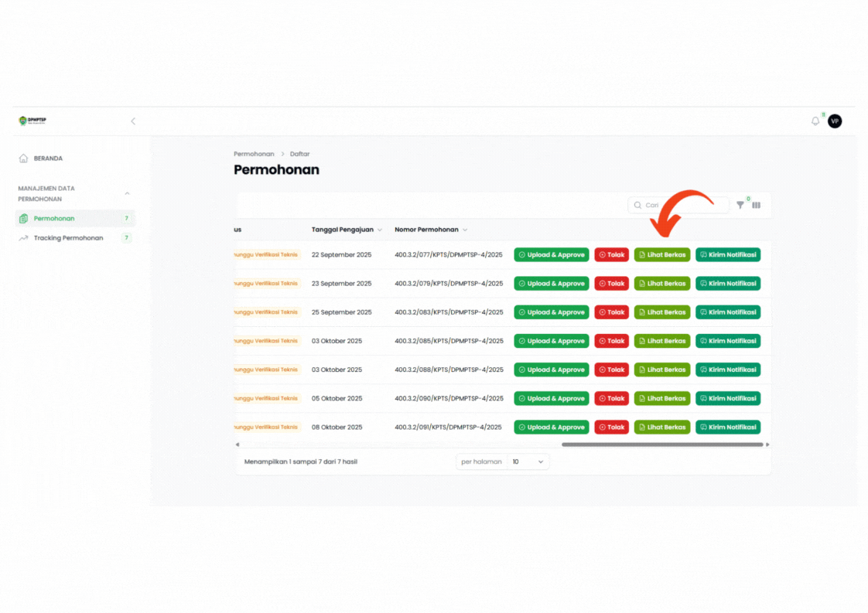
Task: Click Lihat Berkas for the 22 September row
Action: (662, 255)
